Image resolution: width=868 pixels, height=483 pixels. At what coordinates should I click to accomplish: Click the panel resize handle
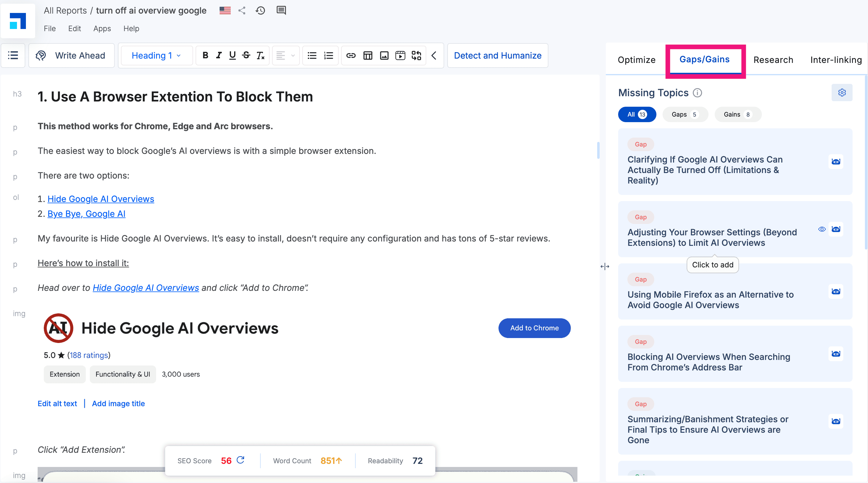point(605,266)
